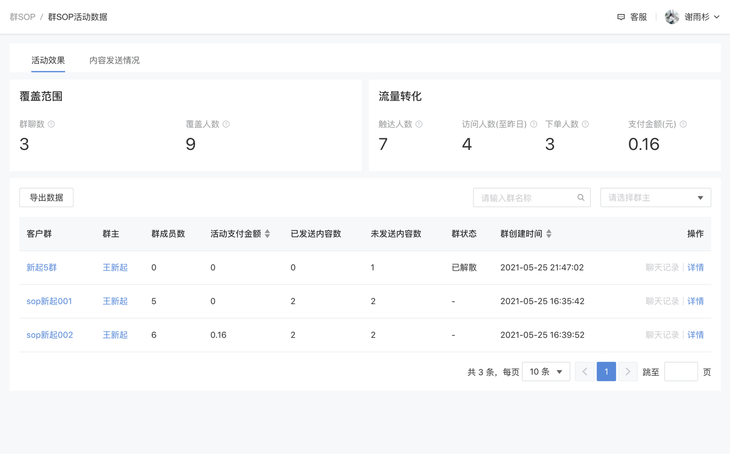Click the 共 3 条 total count text

coord(481,372)
